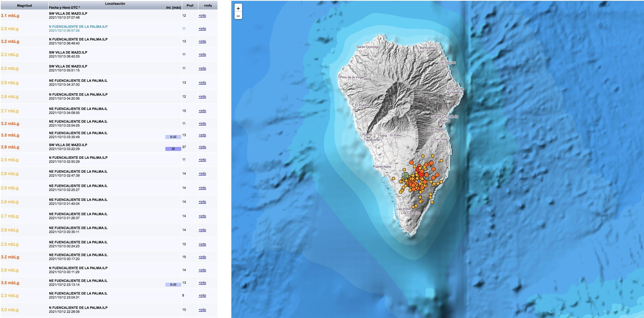Click the Int. [máx] column header
This screenshot has width=644, height=318.
tap(174, 7)
